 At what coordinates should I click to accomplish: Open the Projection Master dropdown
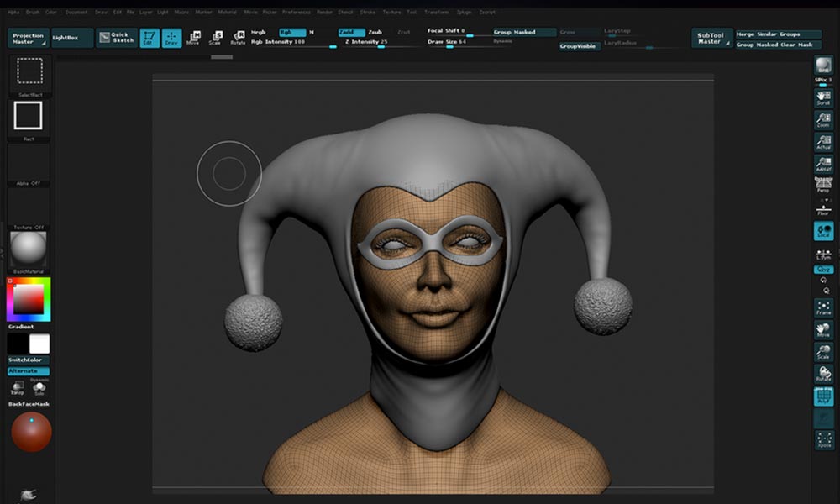pyautogui.click(x=29, y=38)
